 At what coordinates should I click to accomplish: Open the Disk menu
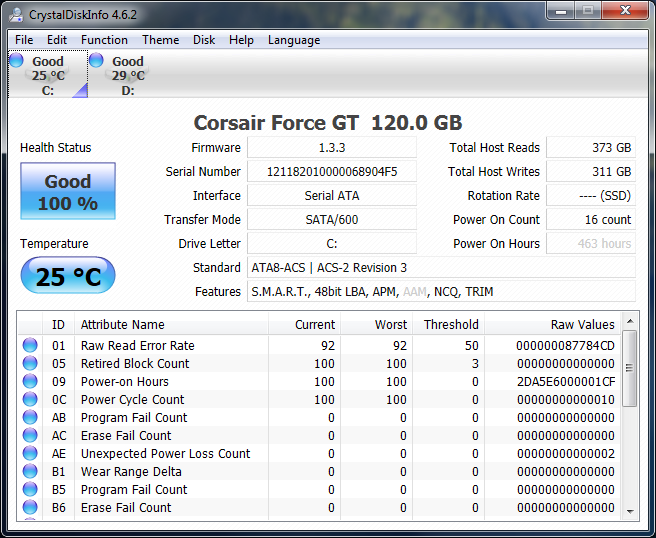204,40
